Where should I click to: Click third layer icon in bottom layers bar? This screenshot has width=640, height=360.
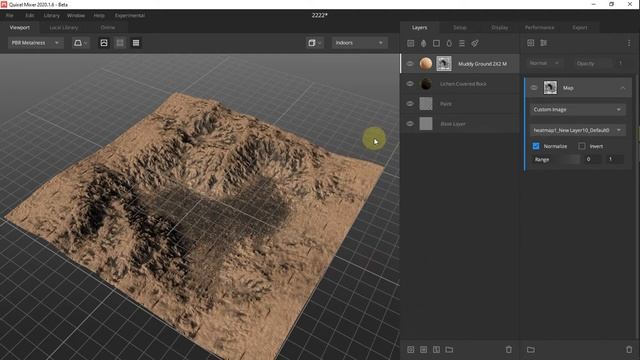coord(436,349)
